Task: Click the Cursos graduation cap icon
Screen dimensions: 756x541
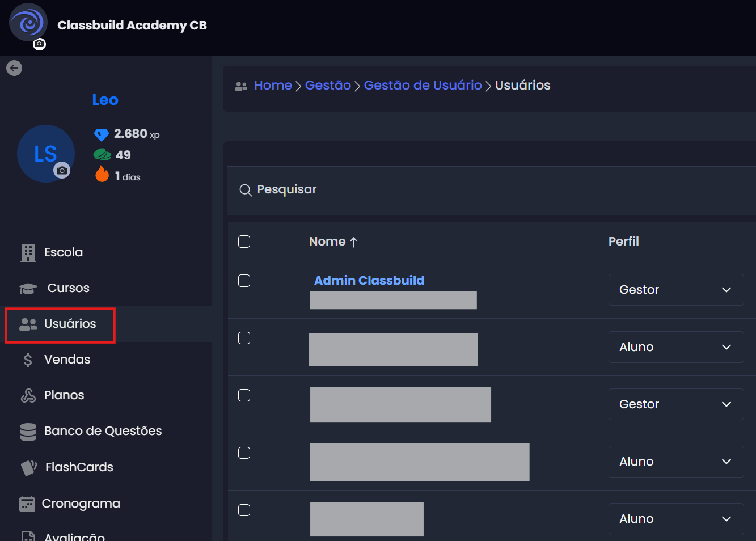Action: pos(28,289)
